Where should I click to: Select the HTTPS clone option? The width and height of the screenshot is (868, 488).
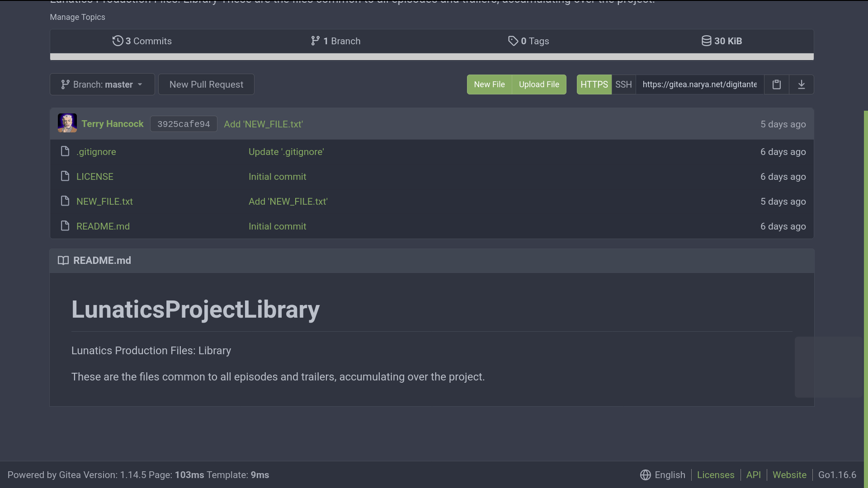point(594,84)
